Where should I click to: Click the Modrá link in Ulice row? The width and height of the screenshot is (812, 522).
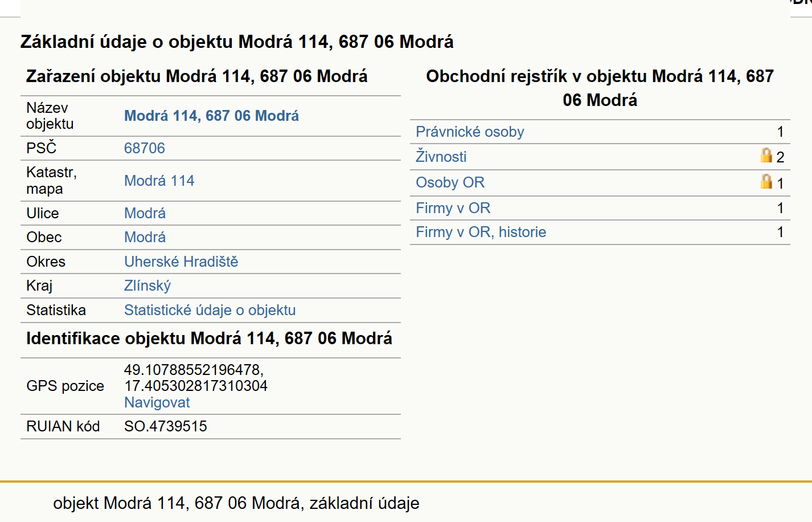145,213
